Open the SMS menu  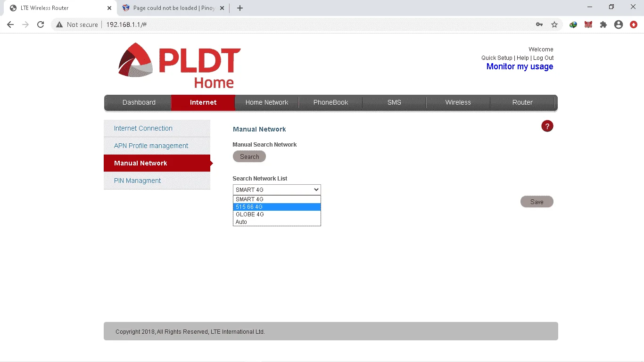[395, 102]
